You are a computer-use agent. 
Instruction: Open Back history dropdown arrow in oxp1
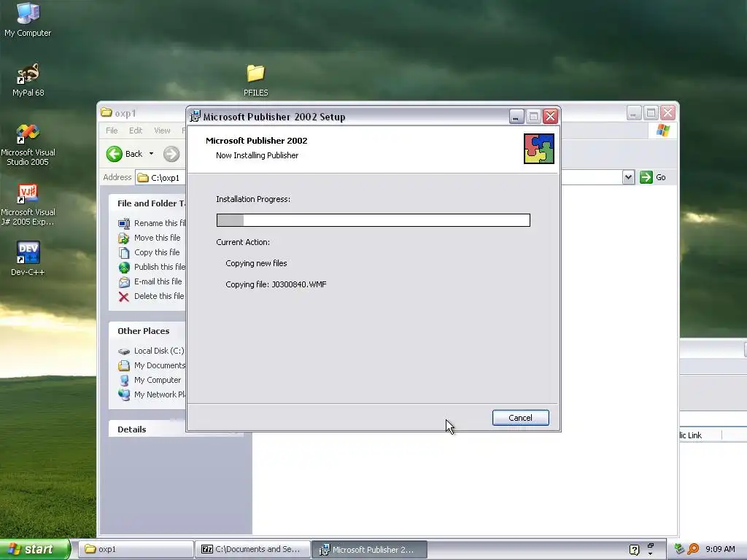click(x=152, y=154)
